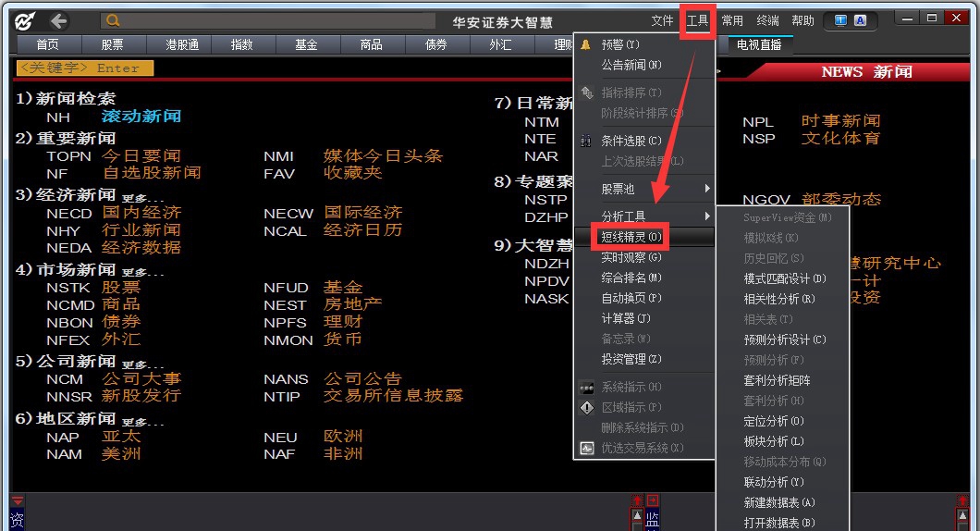Click the icon beside 优选交易系统
Viewport: 980px width, 531px height.
[586, 448]
